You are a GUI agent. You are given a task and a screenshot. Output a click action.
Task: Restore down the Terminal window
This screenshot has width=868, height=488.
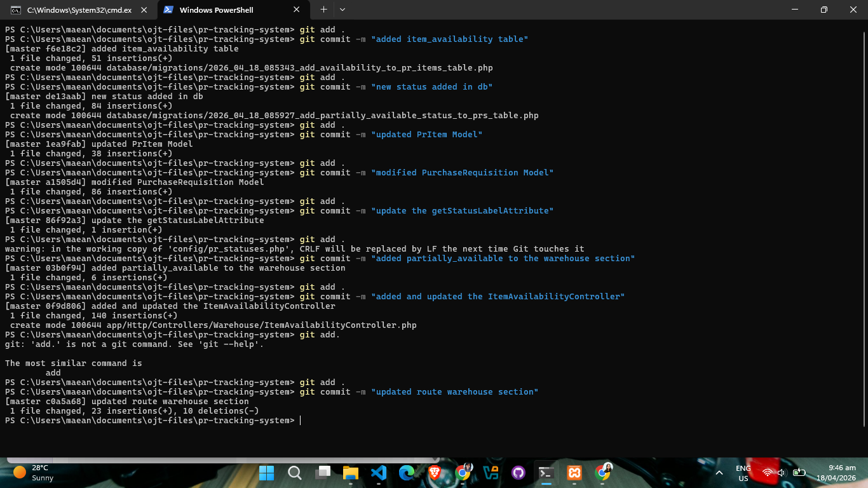click(824, 10)
